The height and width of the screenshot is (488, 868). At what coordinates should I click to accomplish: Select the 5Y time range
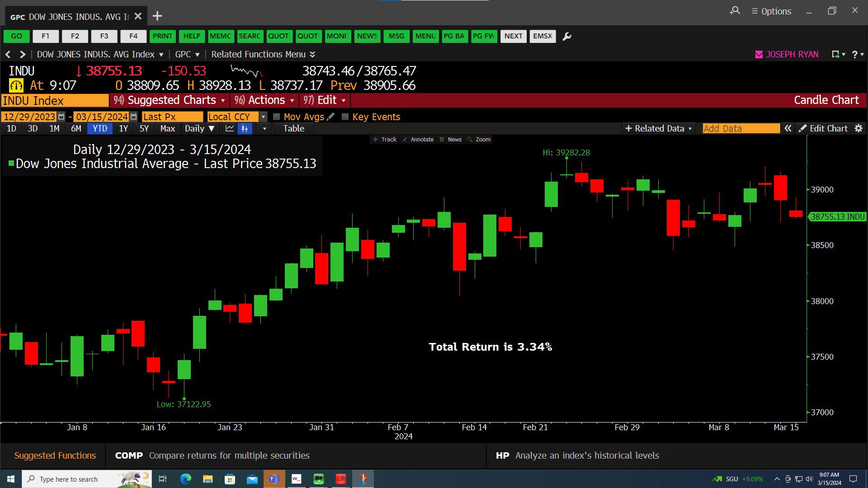coord(144,129)
